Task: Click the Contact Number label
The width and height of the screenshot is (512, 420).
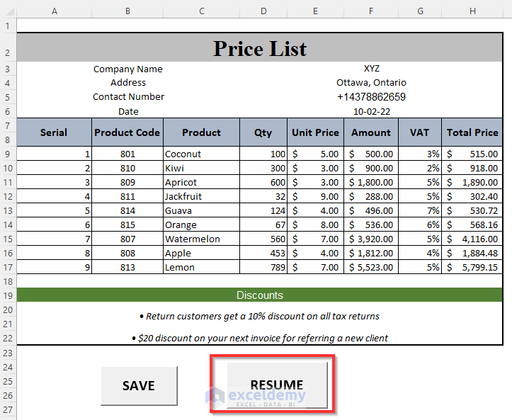Action: 128,96
